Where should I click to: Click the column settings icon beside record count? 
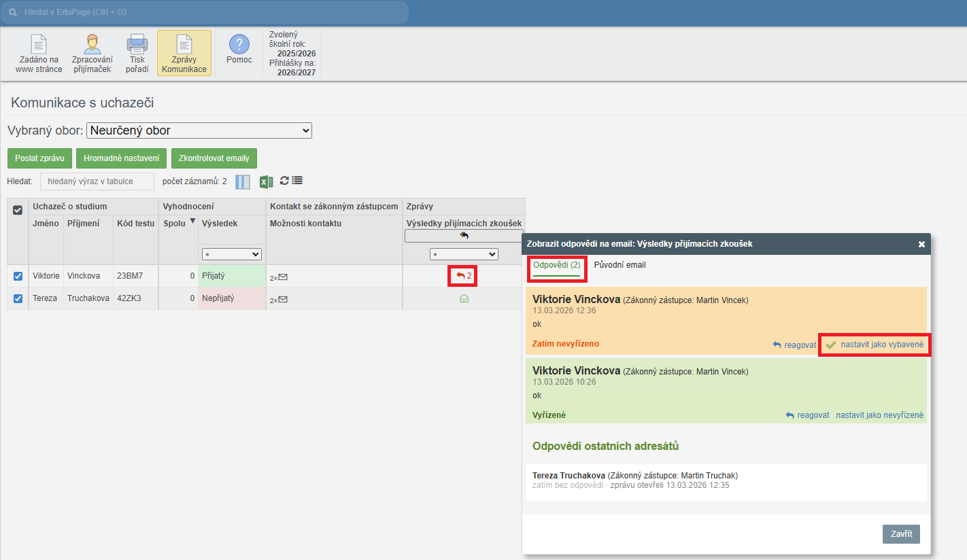click(243, 181)
